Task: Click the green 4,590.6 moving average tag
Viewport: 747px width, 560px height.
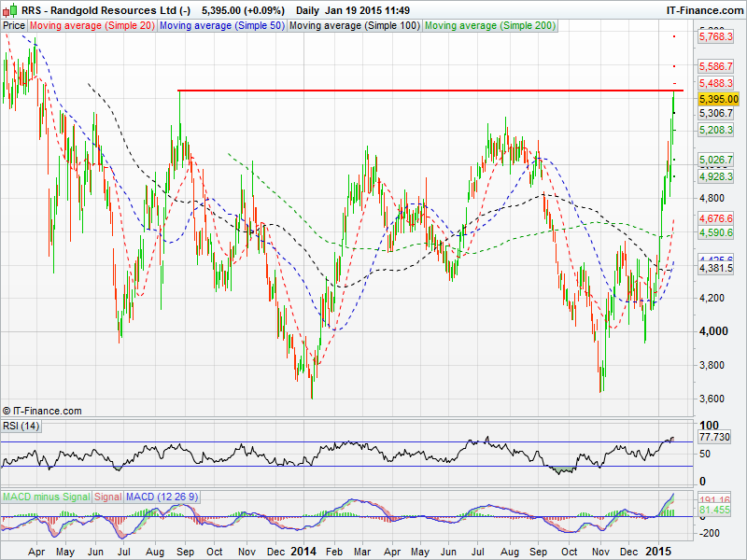Action: 718,232
